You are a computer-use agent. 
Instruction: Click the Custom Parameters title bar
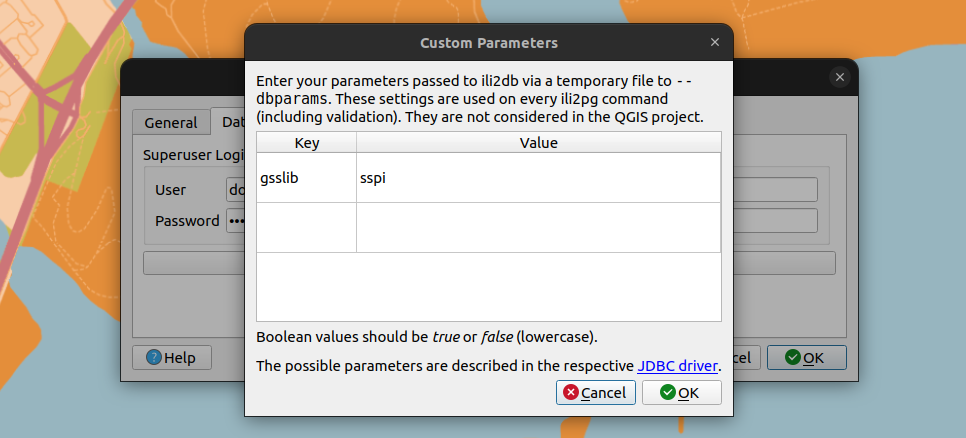[x=488, y=43]
